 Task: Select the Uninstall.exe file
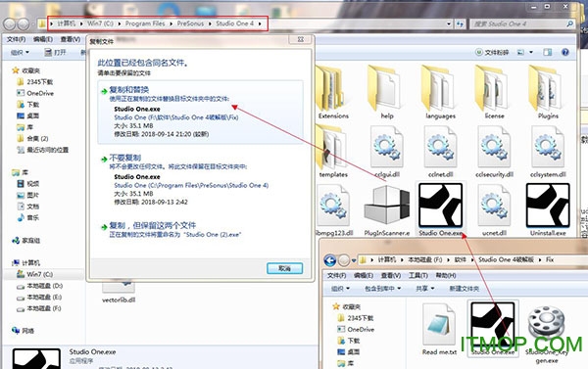click(548, 210)
